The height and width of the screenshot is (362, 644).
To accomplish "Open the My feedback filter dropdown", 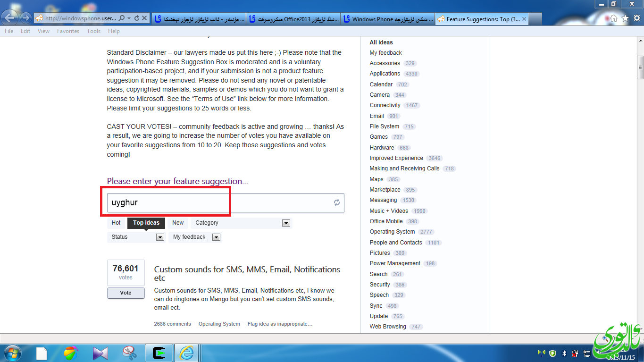I will (x=216, y=237).
